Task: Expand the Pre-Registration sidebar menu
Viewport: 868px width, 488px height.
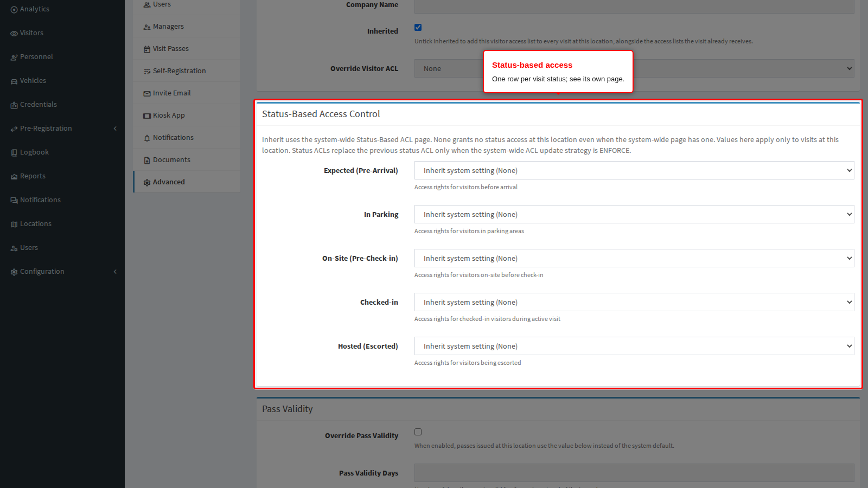Action: click(62, 129)
